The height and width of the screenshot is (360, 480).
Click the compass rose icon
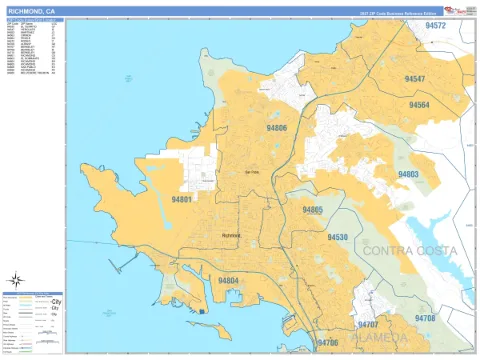15,280
